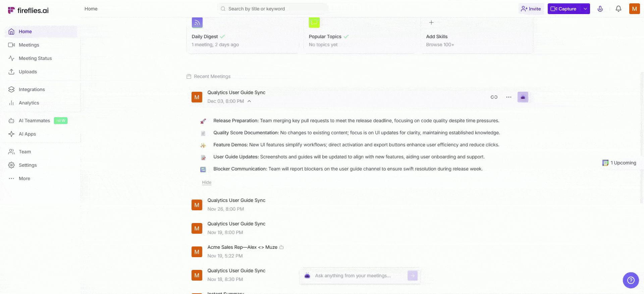Click the 1 Upcoming calendar indicator
This screenshot has width=644, height=294.
pyautogui.click(x=620, y=163)
